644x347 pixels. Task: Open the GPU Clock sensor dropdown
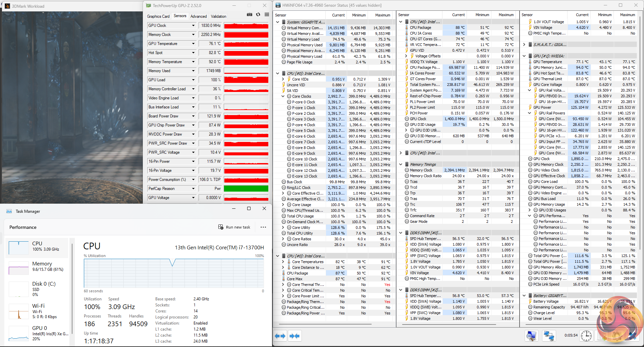[193, 26]
